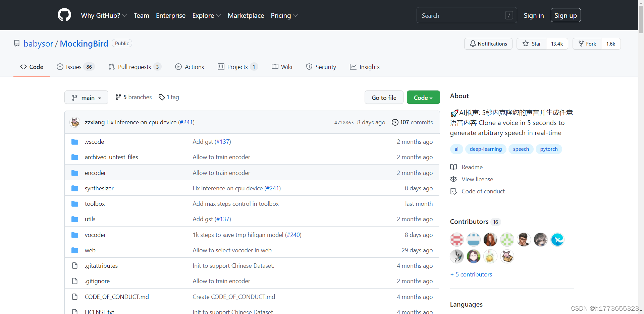The height and width of the screenshot is (314, 644).
Task: Star the MockingBird repository
Action: [x=532, y=44]
